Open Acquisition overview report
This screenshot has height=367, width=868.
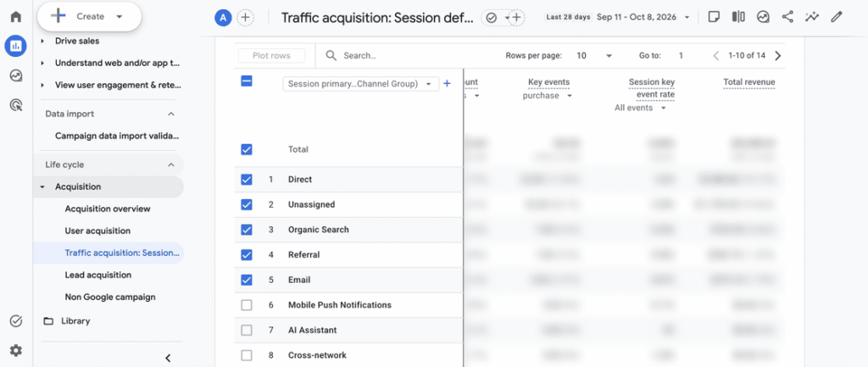108,209
